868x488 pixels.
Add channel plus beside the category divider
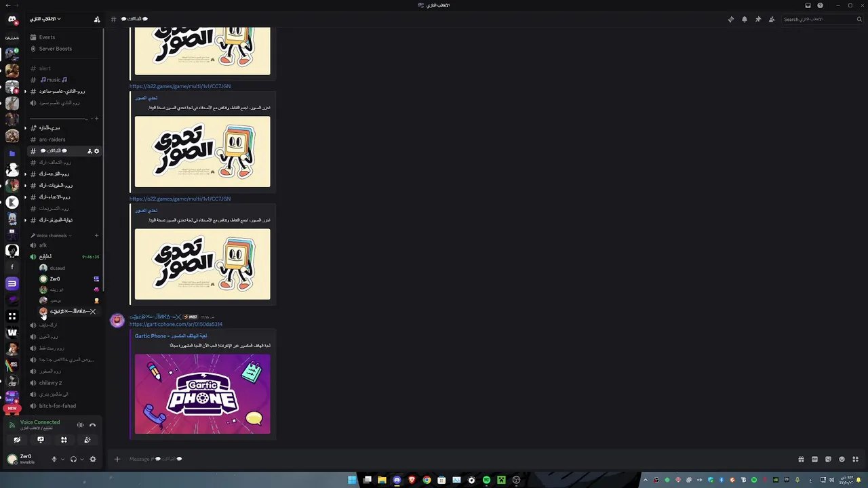click(96, 119)
